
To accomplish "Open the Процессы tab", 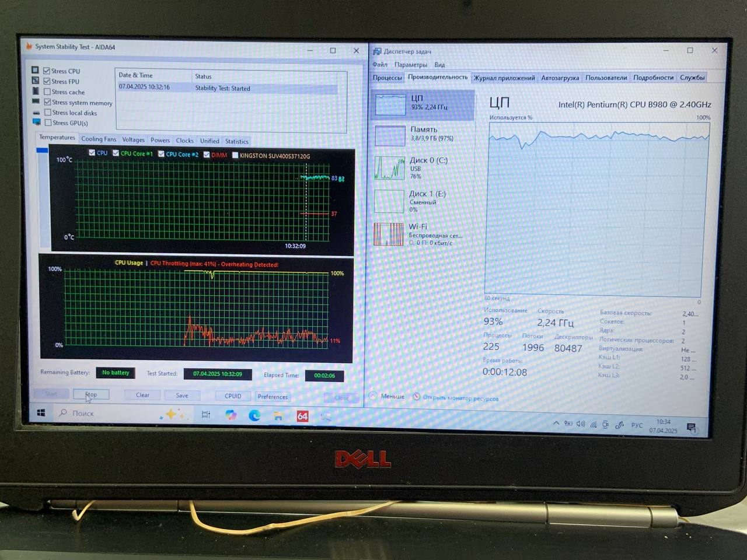I will click(x=387, y=78).
